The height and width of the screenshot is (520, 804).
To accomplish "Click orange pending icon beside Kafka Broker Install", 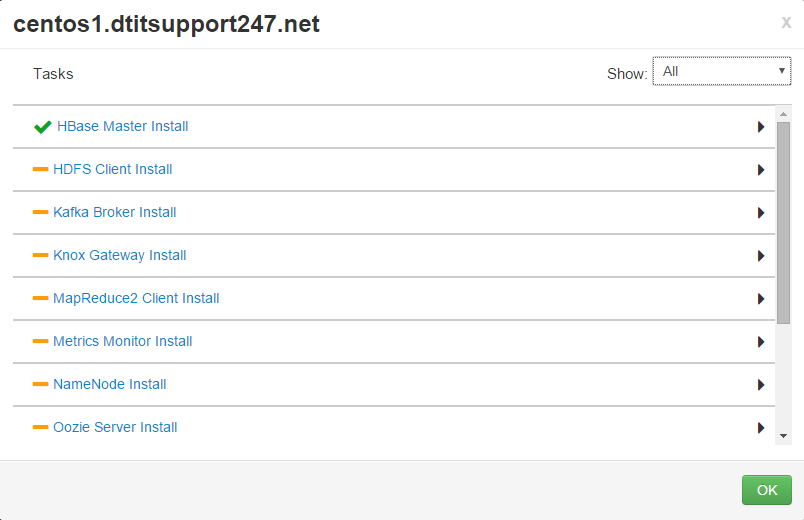I will click(x=41, y=212).
